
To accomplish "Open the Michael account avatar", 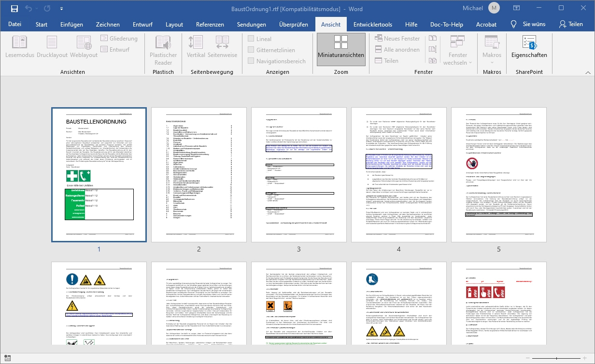I will point(494,8).
